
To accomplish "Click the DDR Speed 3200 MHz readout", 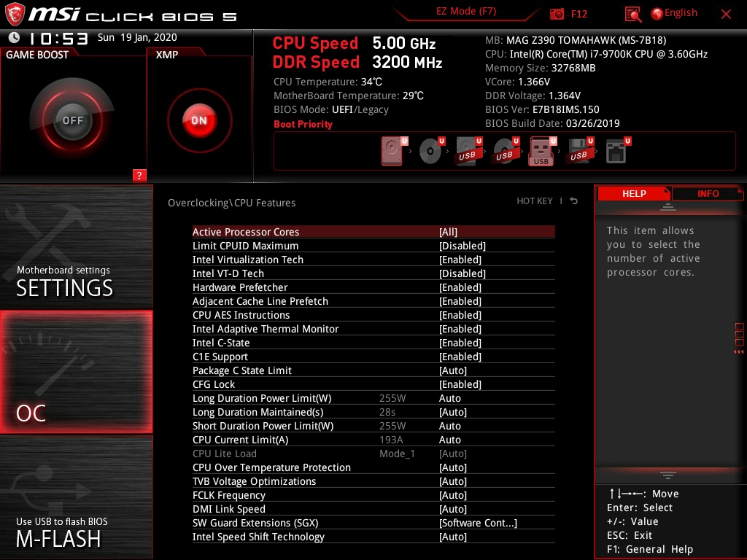I will coord(357,63).
